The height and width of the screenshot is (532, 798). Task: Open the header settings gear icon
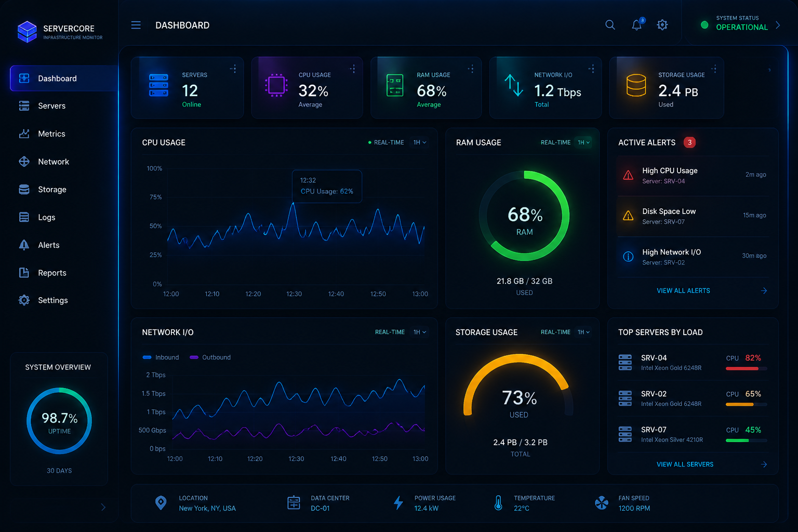(662, 25)
